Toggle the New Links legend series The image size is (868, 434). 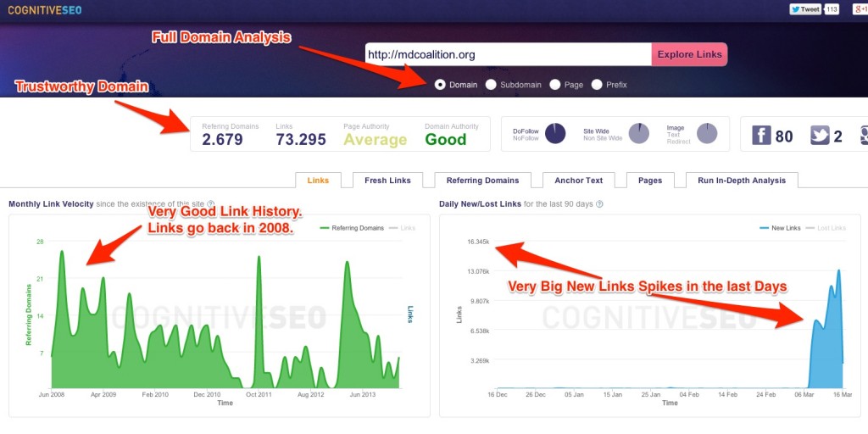point(780,228)
